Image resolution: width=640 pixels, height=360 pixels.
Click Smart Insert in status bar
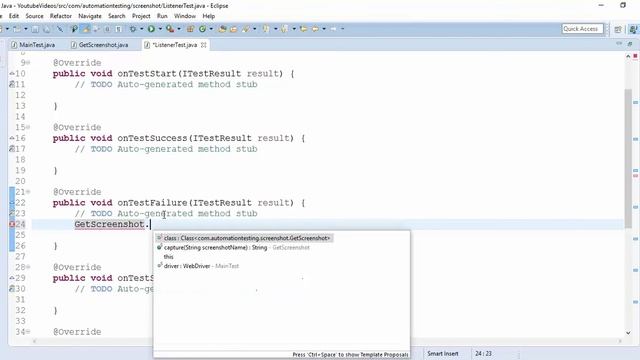pos(443,354)
